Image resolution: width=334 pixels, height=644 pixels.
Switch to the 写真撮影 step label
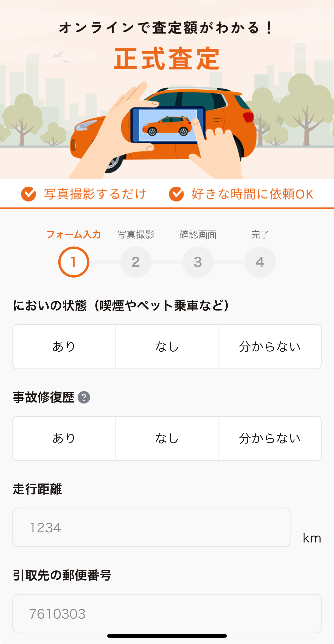pos(136,235)
